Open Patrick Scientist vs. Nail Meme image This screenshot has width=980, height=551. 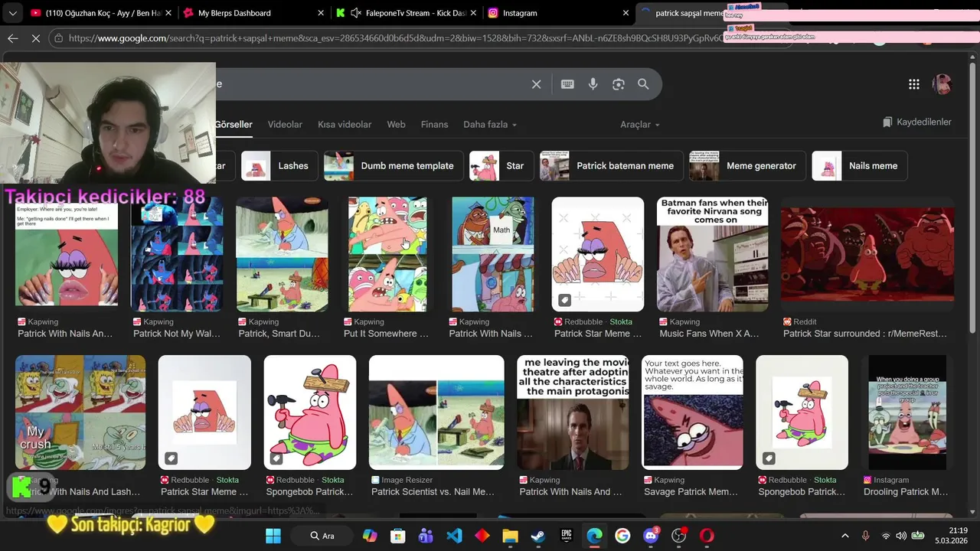[x=436, y=412]
